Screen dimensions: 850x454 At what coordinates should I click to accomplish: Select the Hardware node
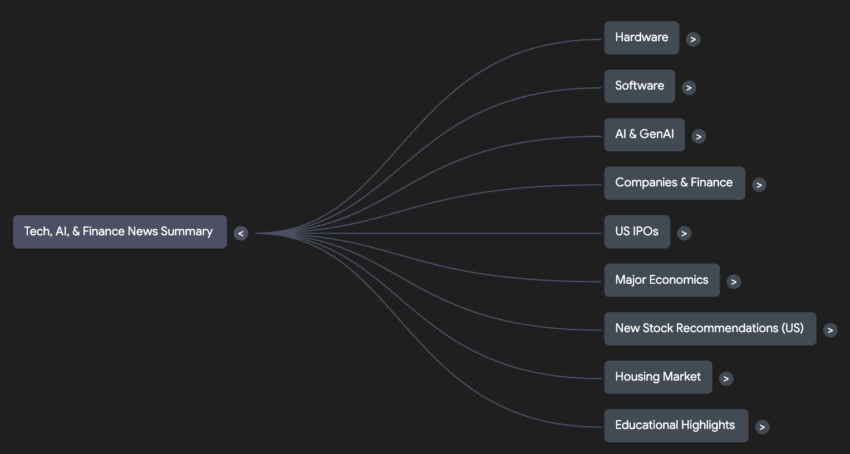click(641, 38)
